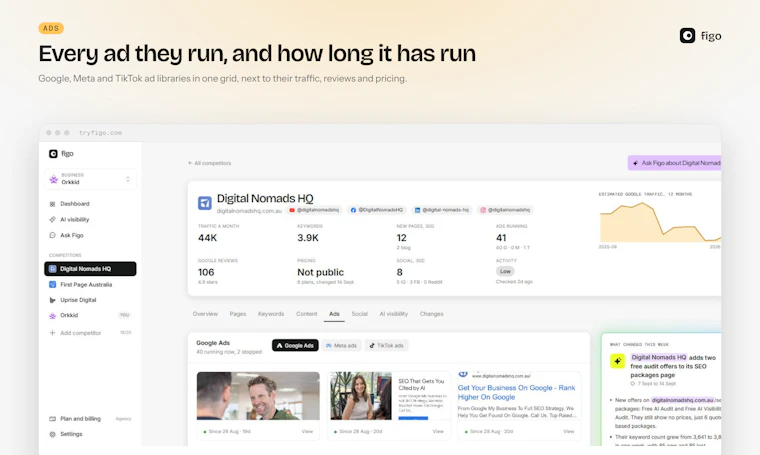The height and width of the screenshot is (455, 760).
Task: Open the Instagram @digitalnomadshq chip
Action: (505, 210)
